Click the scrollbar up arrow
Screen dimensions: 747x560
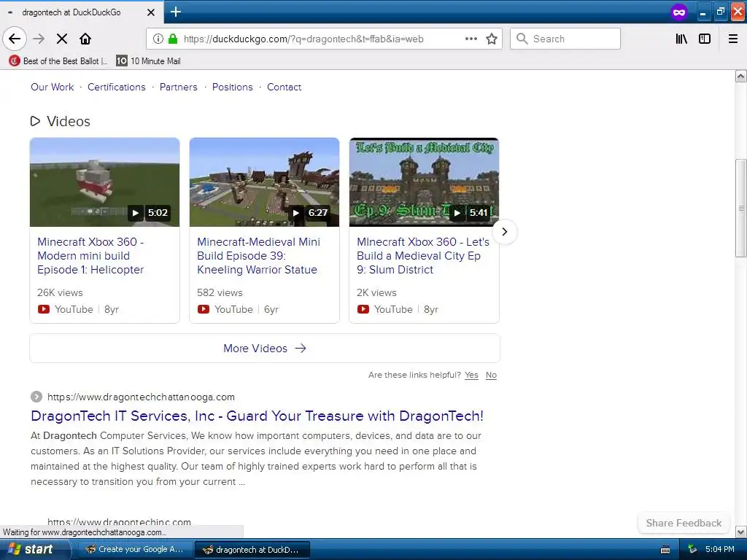741,76
